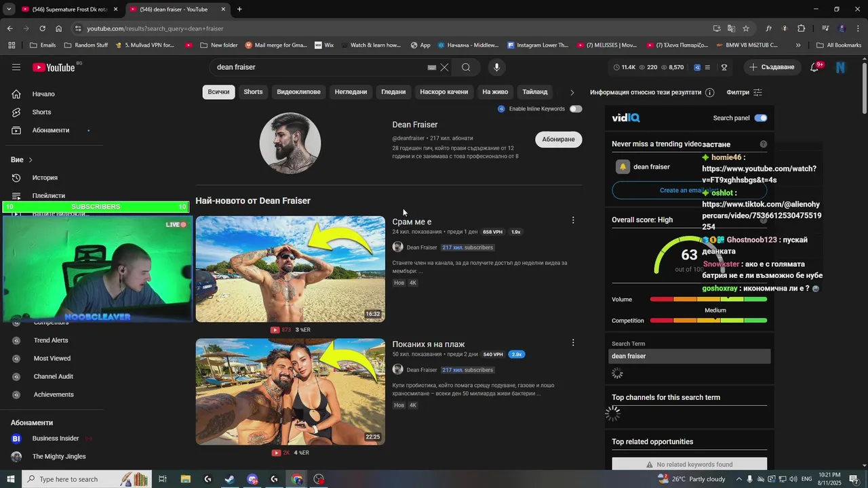The image size is (868, 488).
Task: Click the dean fraiser alert bell icon
Action: click(x=623, y=167)
